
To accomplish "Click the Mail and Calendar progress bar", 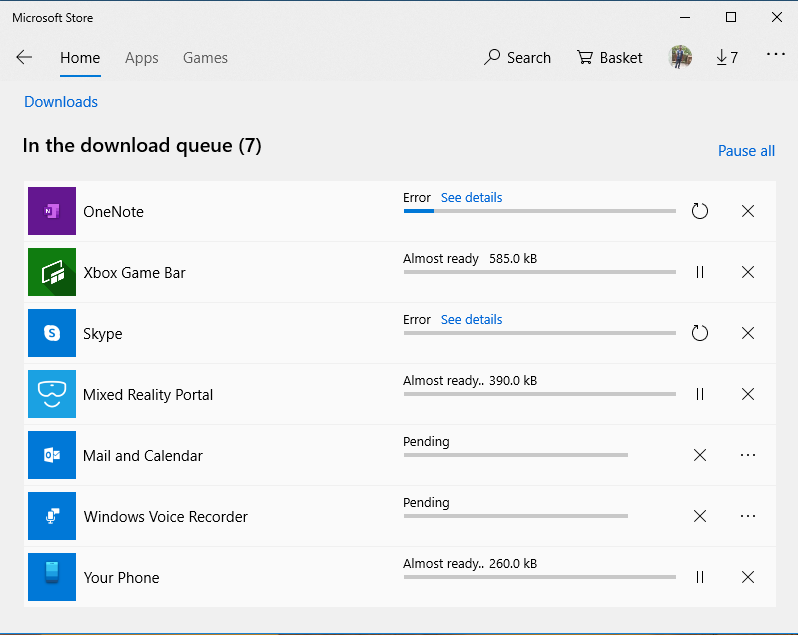I will coord(516,455).
